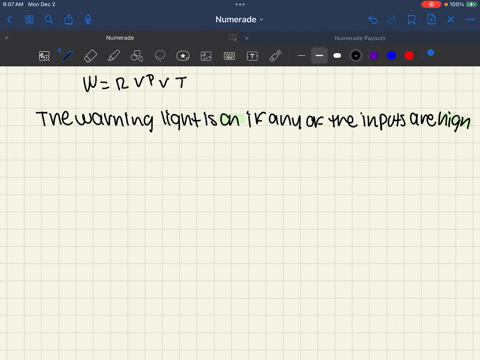Tap the handwritten W= R v P v T equation
Image resolution: width=480 pixels, height=360 pixels.
[135, 83]
